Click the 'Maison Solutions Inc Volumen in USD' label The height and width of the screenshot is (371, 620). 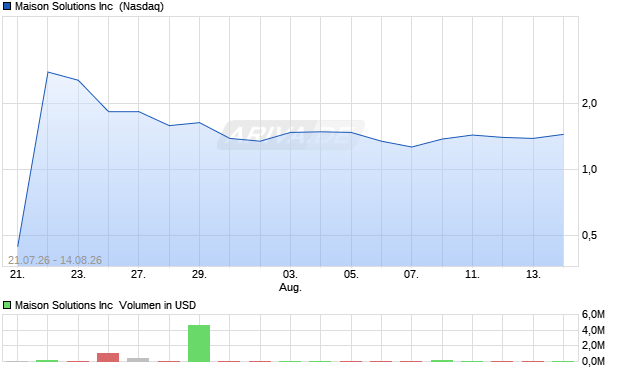105,305
